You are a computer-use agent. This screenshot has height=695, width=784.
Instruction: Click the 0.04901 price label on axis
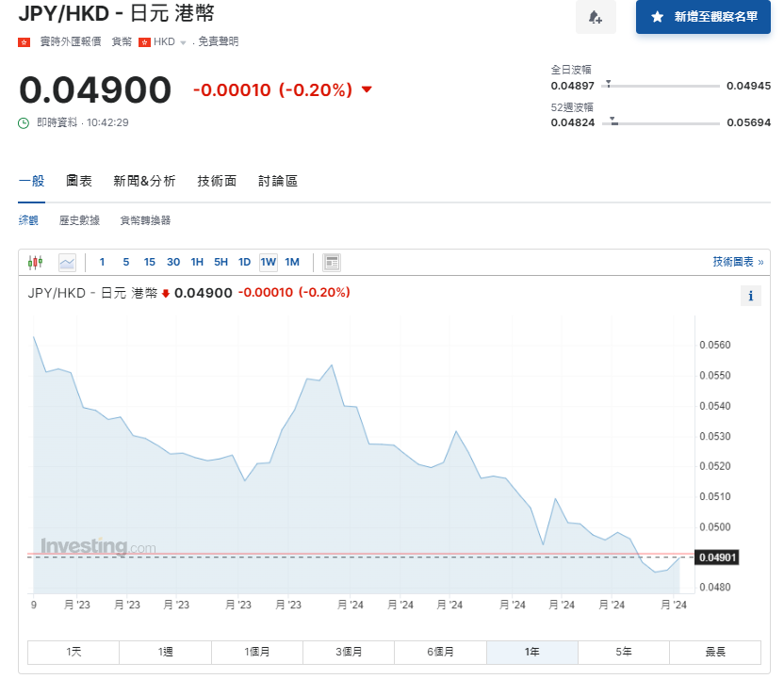[718, 558]
